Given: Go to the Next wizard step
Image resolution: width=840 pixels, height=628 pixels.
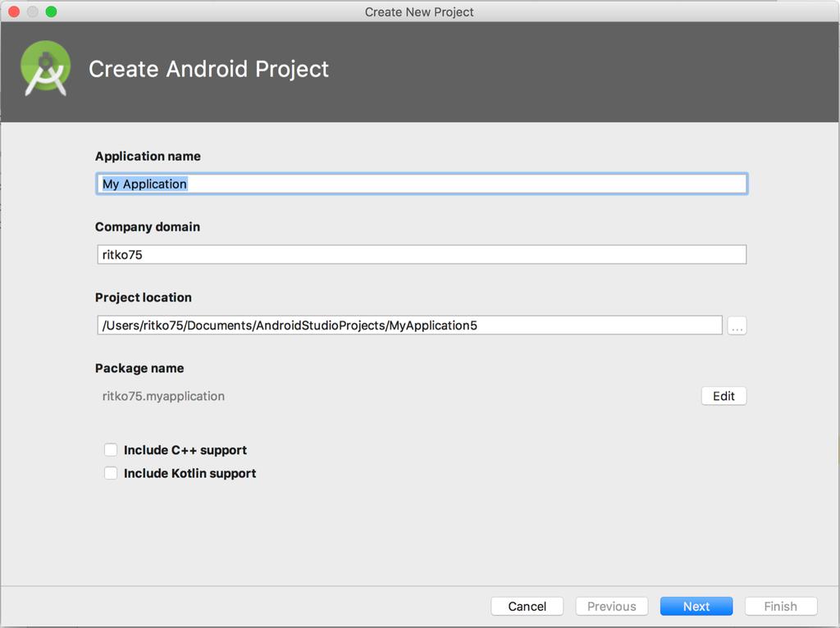Looking at the screenshot, I should pyautogui.click(x=696, y=606).
